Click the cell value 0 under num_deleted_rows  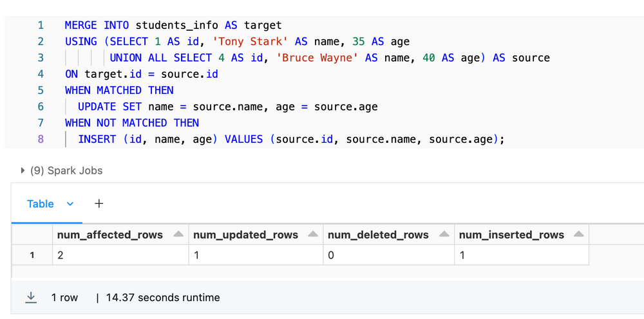[331, 255]
